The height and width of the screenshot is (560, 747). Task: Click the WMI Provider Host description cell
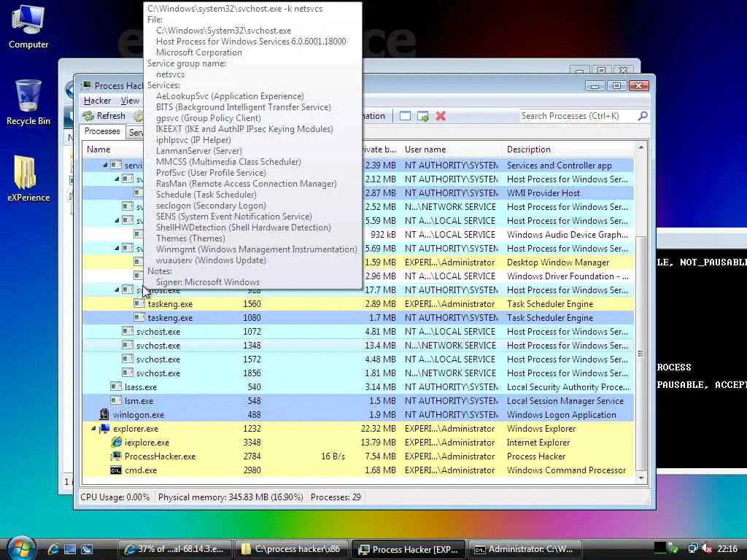tap(543, 192)
